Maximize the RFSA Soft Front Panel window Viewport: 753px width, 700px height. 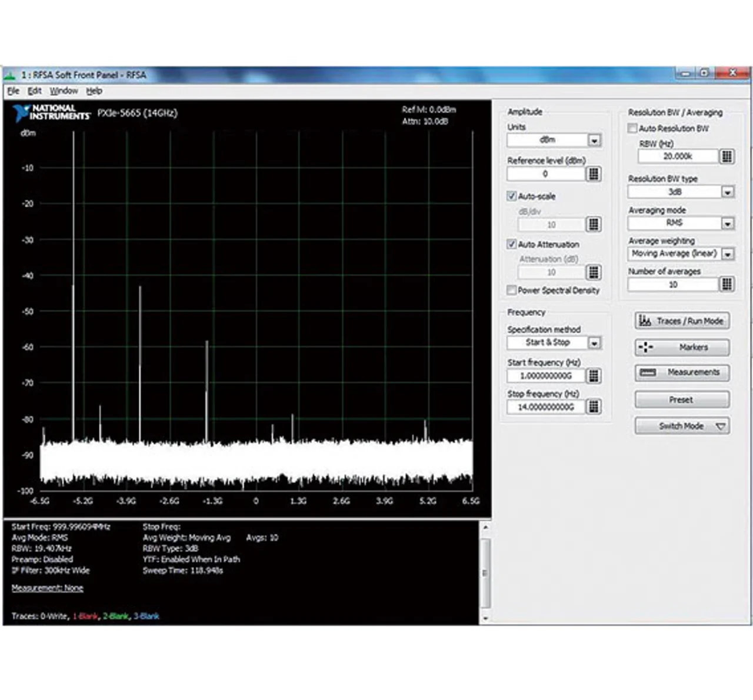click(704, 74)
